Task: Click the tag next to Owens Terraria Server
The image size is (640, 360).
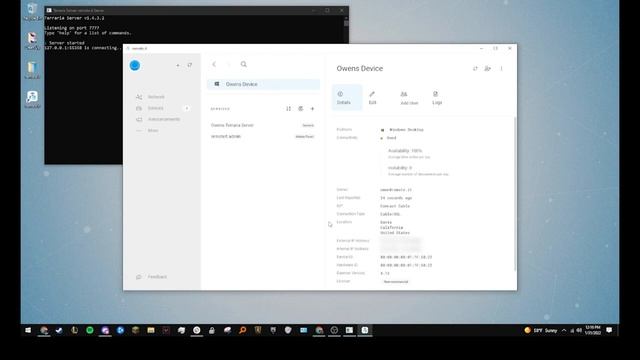Action: [x=308, y=125]
